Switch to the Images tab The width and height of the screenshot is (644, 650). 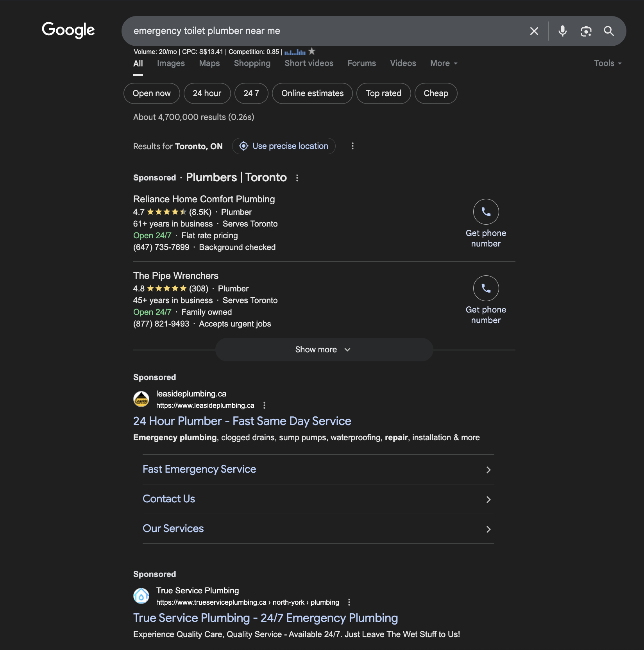point(171,63)
